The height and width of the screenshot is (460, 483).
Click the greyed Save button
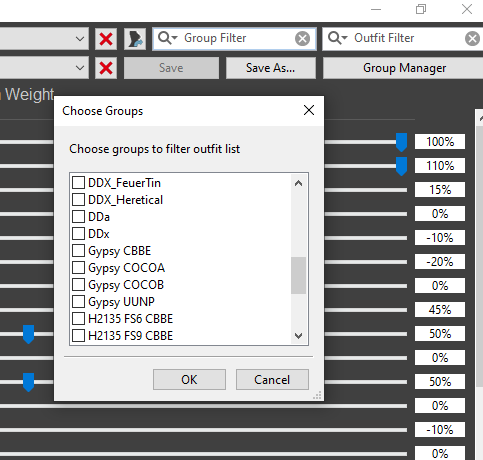click(x=171, y=68)
